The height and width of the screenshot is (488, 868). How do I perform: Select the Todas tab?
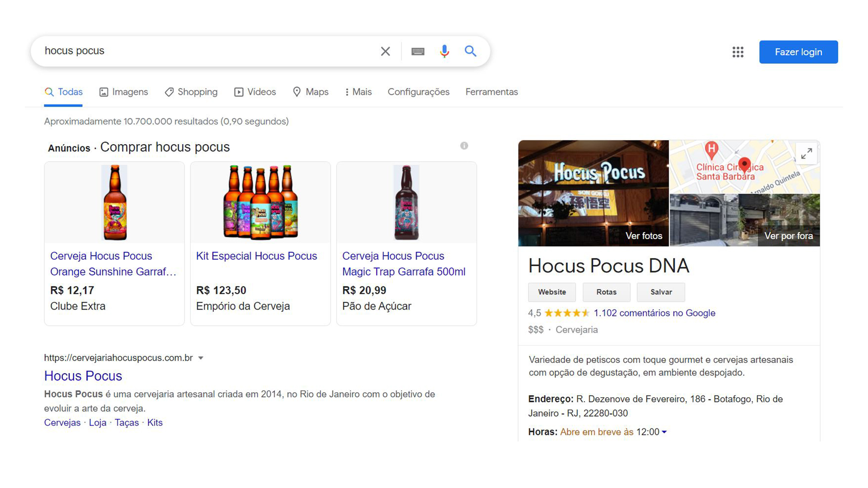(x=63, y=92)
